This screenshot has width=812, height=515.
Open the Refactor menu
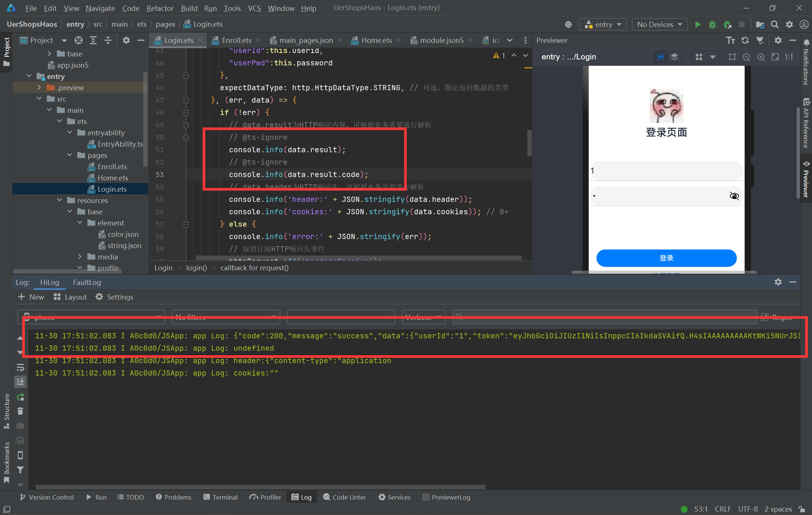(160, 8)
